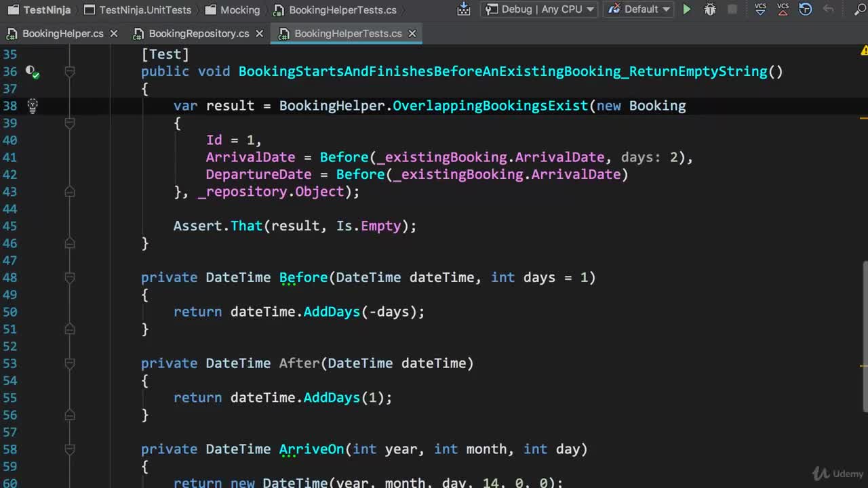
Task: Open the Default run configuration dropdown
Action: [x=639, y=9]
